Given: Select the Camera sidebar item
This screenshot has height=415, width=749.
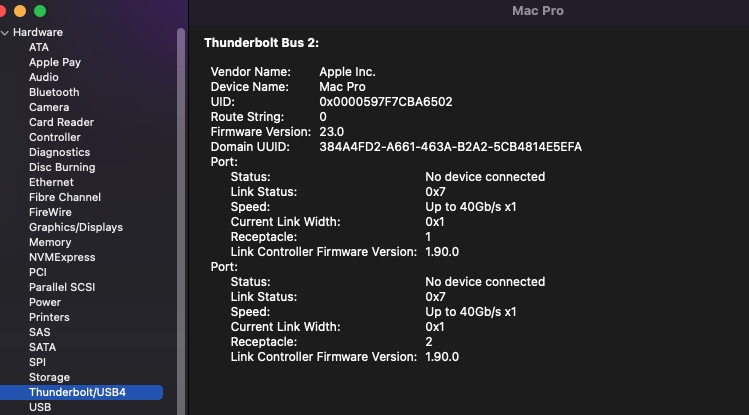Looking at the screenshot, I should (x=49, y=107).
